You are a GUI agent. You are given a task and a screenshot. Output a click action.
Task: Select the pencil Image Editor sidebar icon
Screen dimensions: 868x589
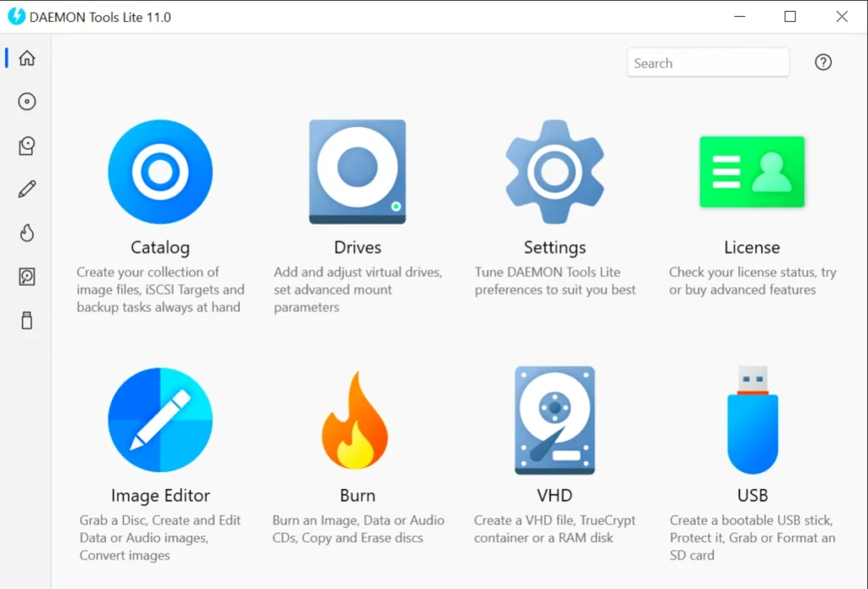[x=26, y=189]
